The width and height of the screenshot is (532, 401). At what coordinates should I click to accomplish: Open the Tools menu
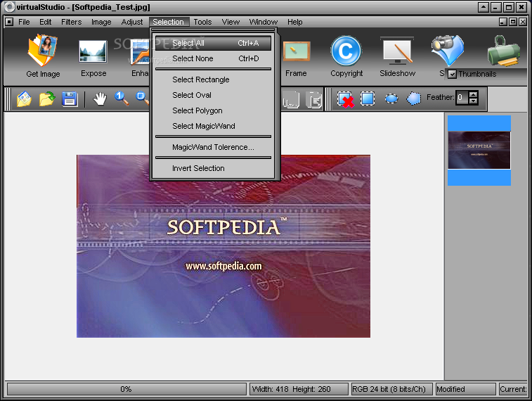point(202,22)
